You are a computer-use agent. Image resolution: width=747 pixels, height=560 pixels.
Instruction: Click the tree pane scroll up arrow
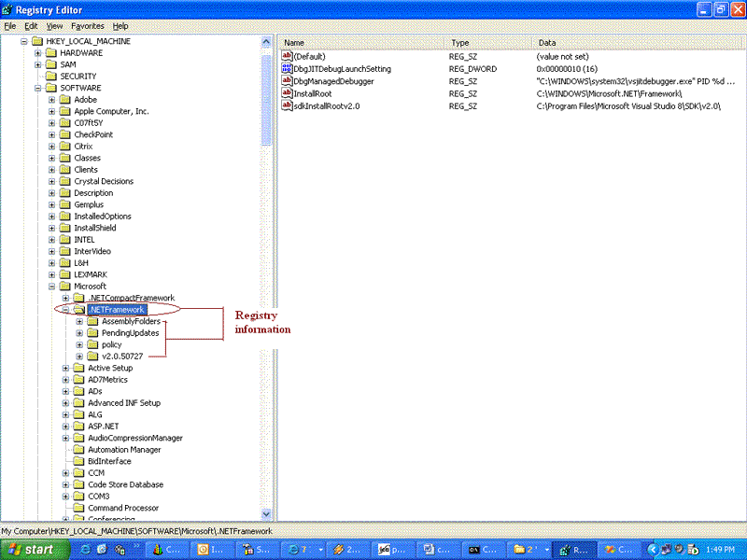(266, 42)
